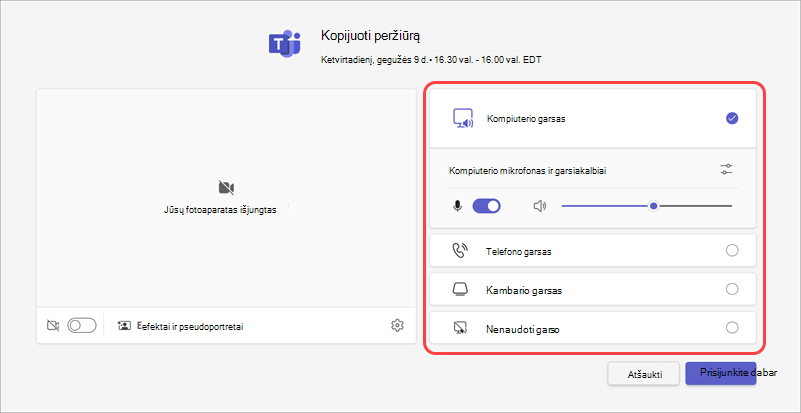This screenshot has height=413, width=801.
Task: Click the camera-off icon beside the video toggle
Action: click(53, 325)
